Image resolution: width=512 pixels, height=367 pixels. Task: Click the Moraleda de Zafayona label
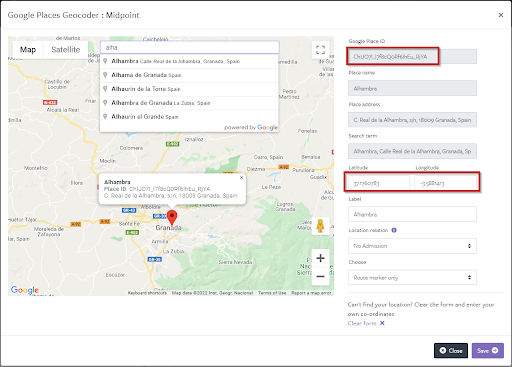(49, 232)
